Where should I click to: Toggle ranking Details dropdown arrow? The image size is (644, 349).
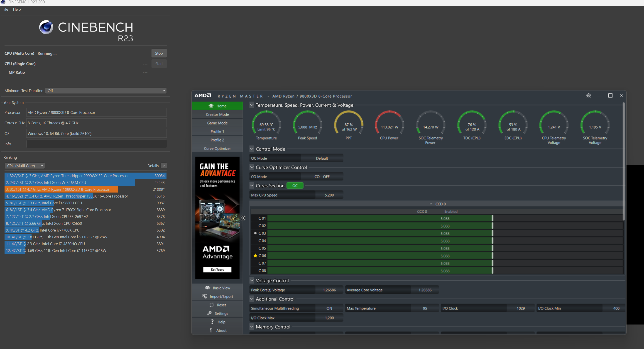(x=164, y=166)
